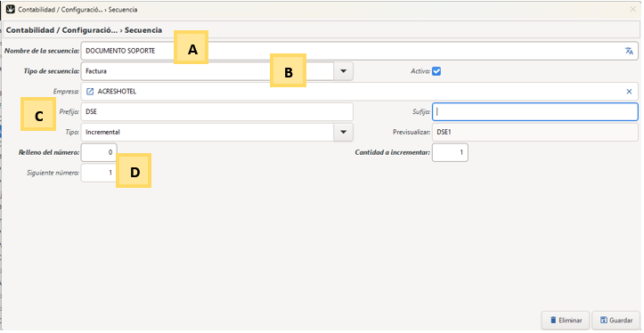This screenshot has width=644, height=333.
Task: Select the Relleno del número field
Action: pyautogui.click(x=99, y=152)
